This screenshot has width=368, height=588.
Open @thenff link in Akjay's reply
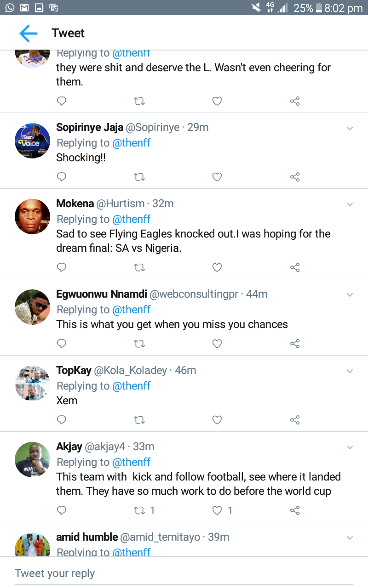pos(132,462)
